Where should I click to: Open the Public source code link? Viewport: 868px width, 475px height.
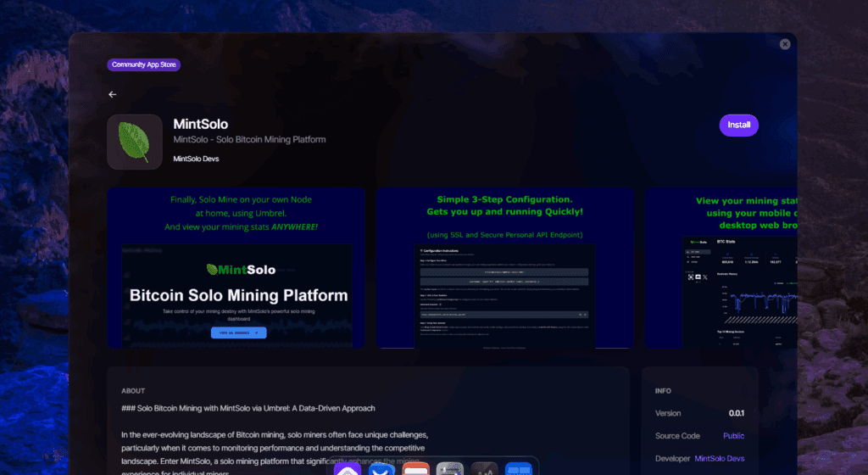[x=733, y=436]
